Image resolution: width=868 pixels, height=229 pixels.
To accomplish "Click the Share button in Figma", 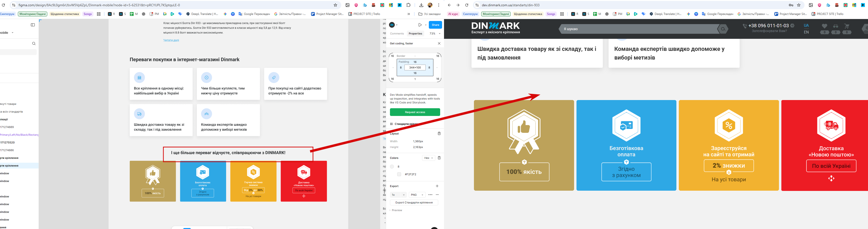I will pos(435,25).
